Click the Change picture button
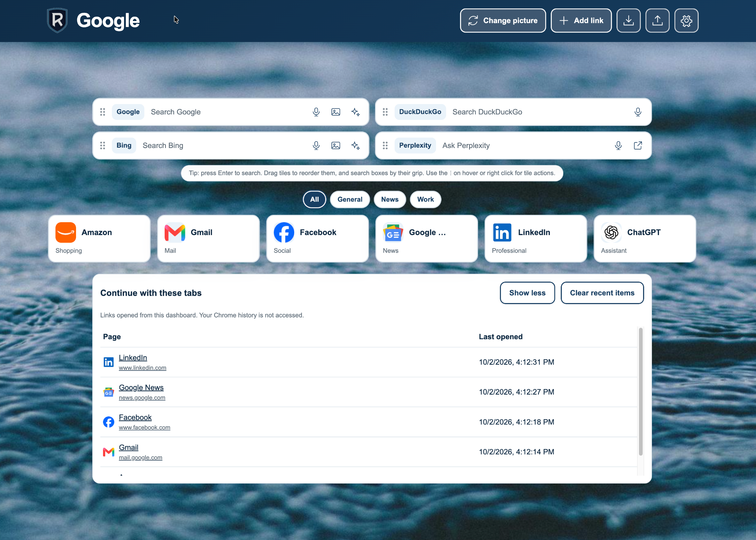The width and height of the screenshot is (756, 540). [503, 21]
